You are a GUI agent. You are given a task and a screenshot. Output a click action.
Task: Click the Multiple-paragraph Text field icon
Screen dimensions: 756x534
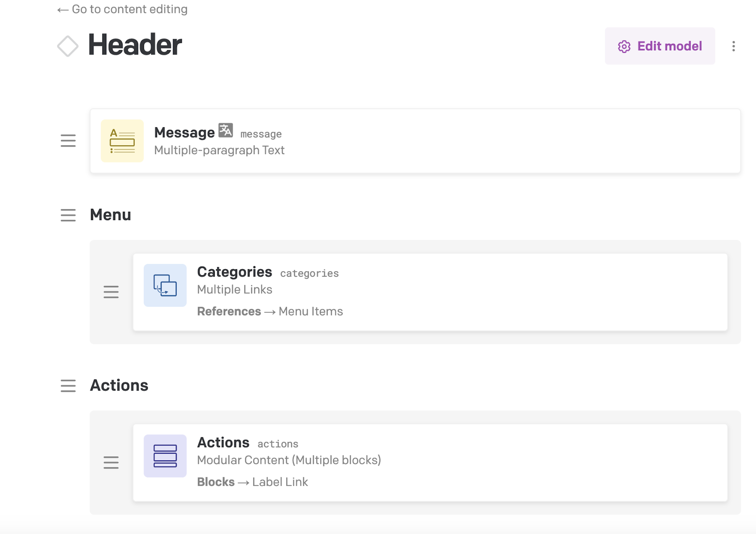pyautogui.click(x=122, y=141)
